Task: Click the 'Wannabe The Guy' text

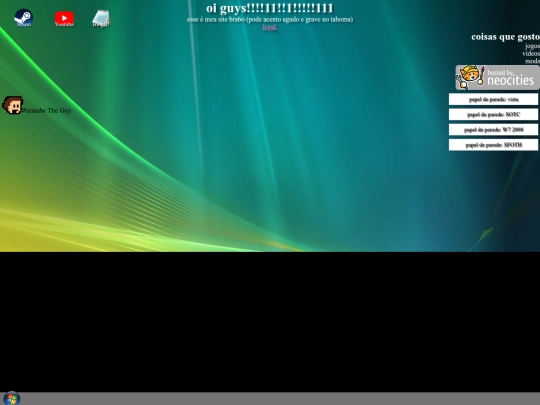Action: point(46,111)
